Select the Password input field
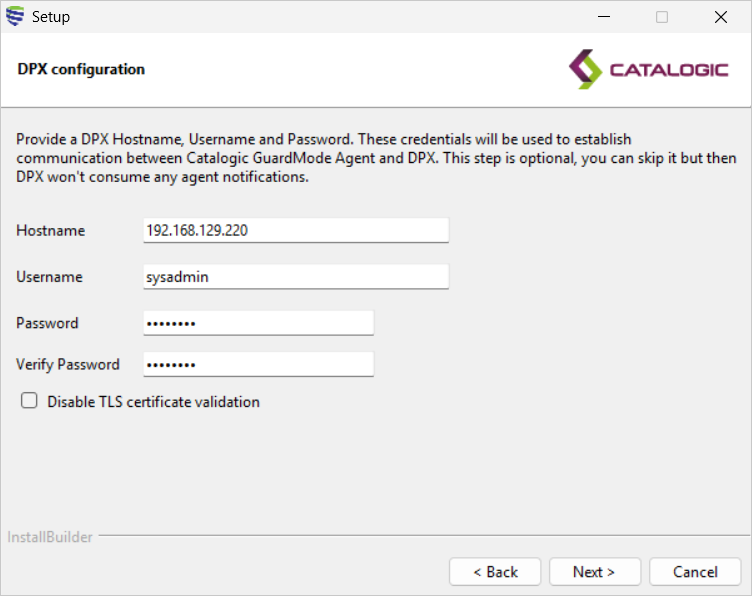The image size is (752, 596). click(x=258, y=323)
